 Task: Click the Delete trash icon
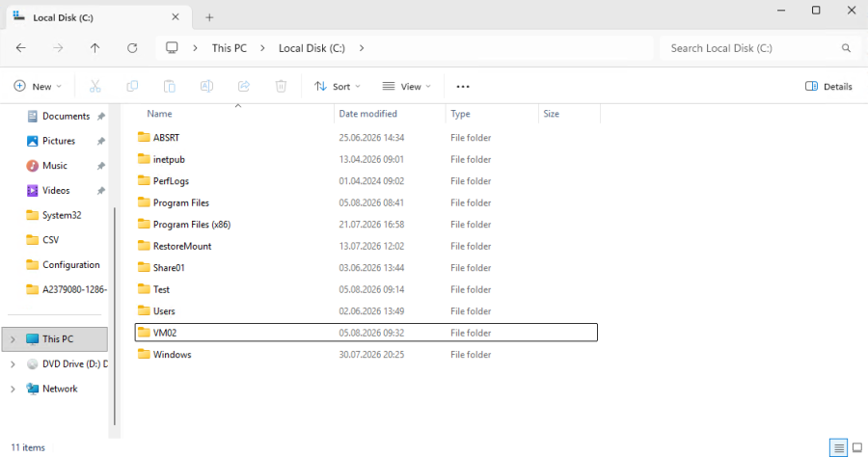click(x=282, y=87)
